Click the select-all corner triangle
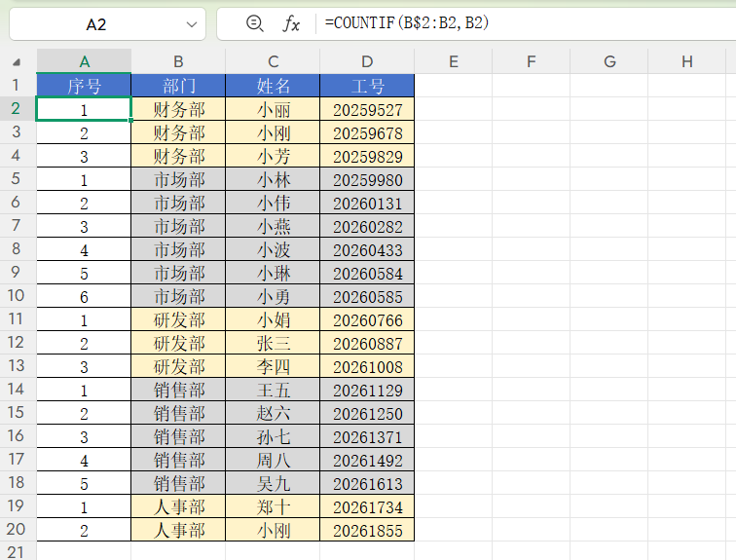736x560 pixels. 18,61
